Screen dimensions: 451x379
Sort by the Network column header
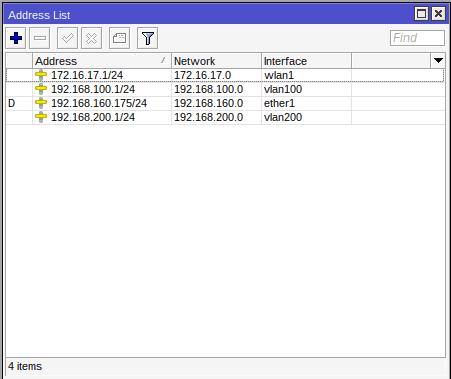click(216, 61)
